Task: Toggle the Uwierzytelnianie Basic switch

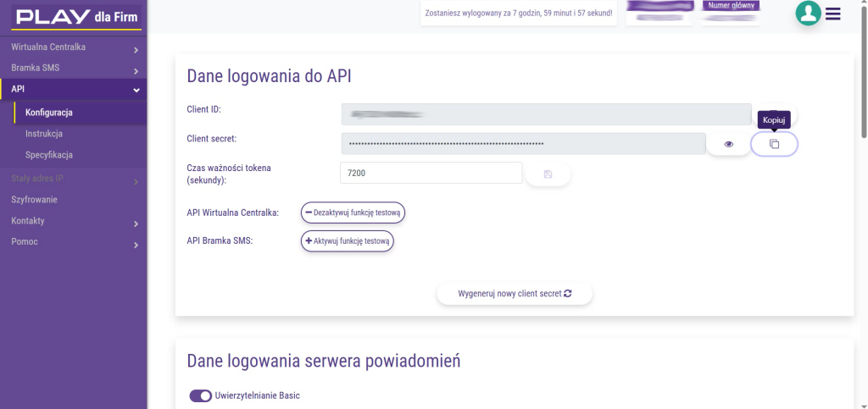Action: (x=201, y=395)
